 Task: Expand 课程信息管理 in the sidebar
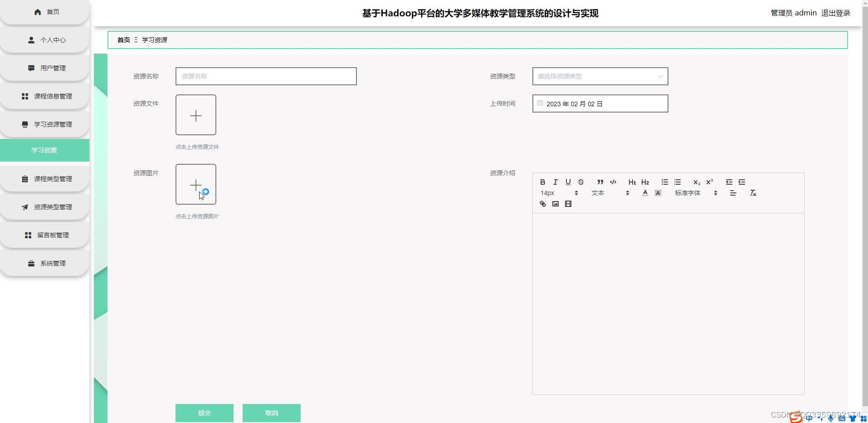click(x=44, y=96)
